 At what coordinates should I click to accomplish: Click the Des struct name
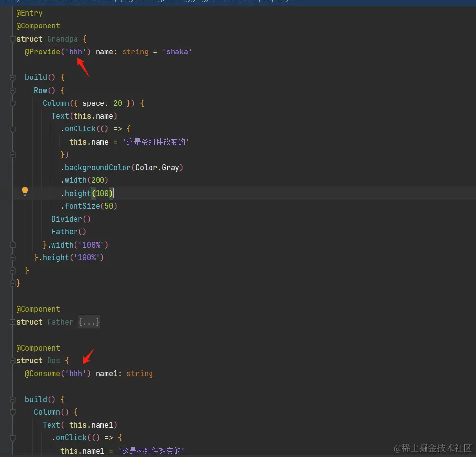tap(53, 360)
